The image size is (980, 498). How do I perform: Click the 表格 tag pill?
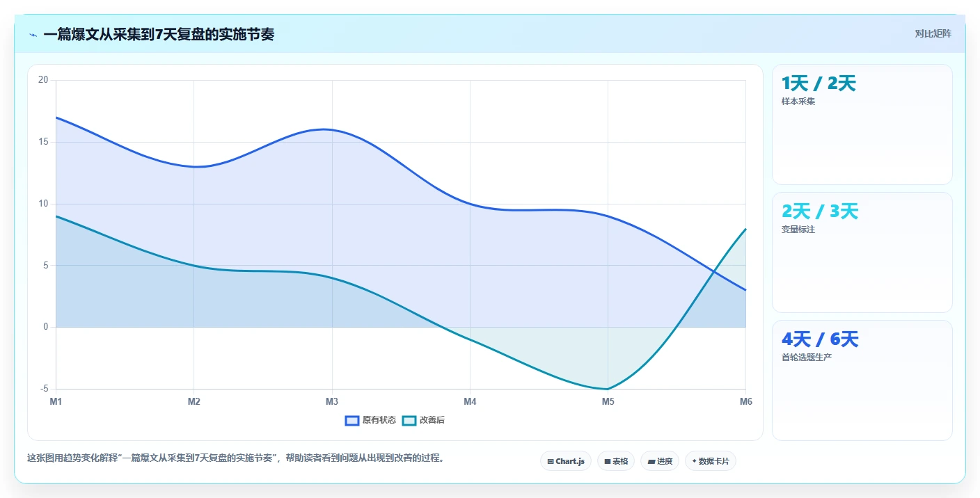616,461
